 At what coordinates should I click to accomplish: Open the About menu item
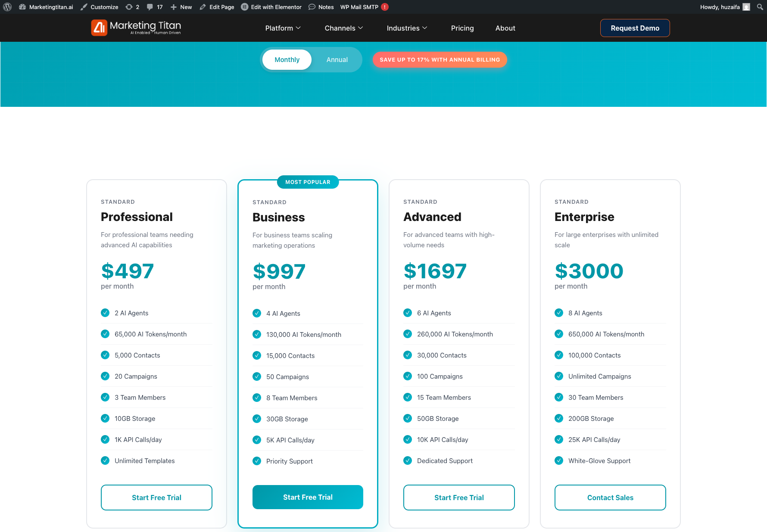pyautogui.click(x=505, y=28)
